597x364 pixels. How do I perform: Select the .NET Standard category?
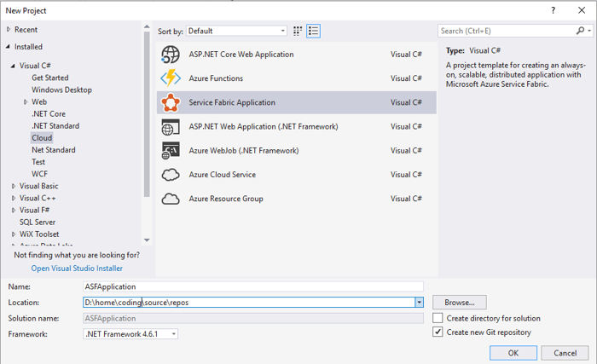tap(55, 125)
